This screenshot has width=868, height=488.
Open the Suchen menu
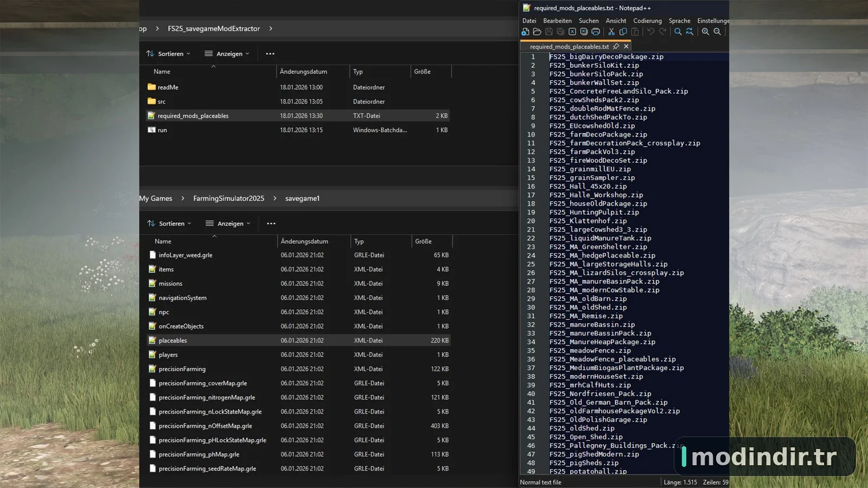pyautogui.click(x=589, y=21)
